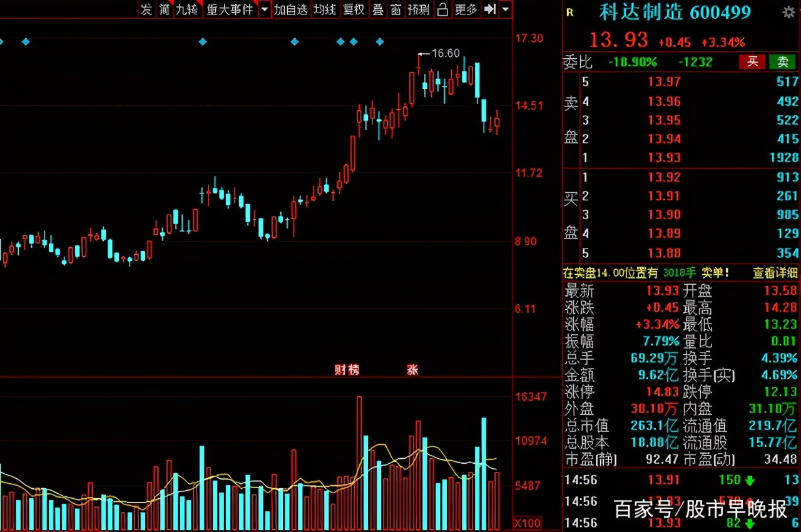Click the 16.60 high price label on the chart
Viewport: 801px width, 532px height.
coord(446,54)
